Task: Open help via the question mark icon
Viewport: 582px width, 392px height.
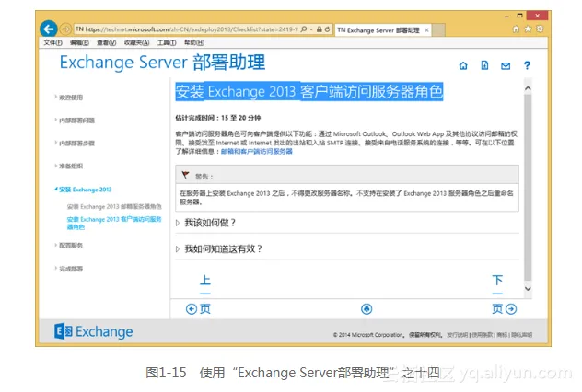Action: 527,66
